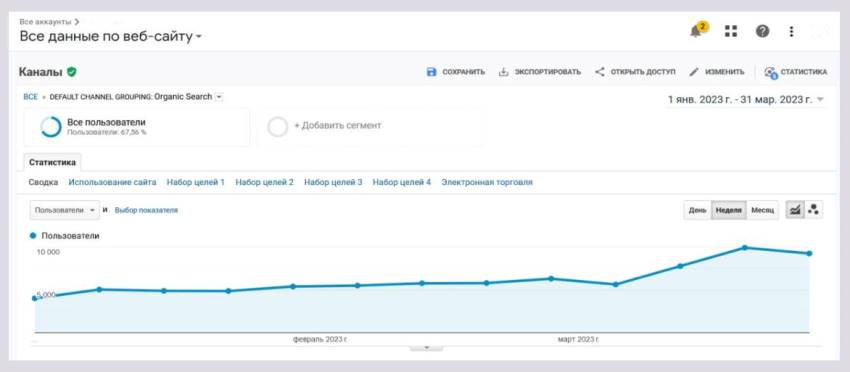The height and width of the screenshot is (372, 850).
Task: Click Статистика button in toolbar
Action: click(x=796, y=72)
